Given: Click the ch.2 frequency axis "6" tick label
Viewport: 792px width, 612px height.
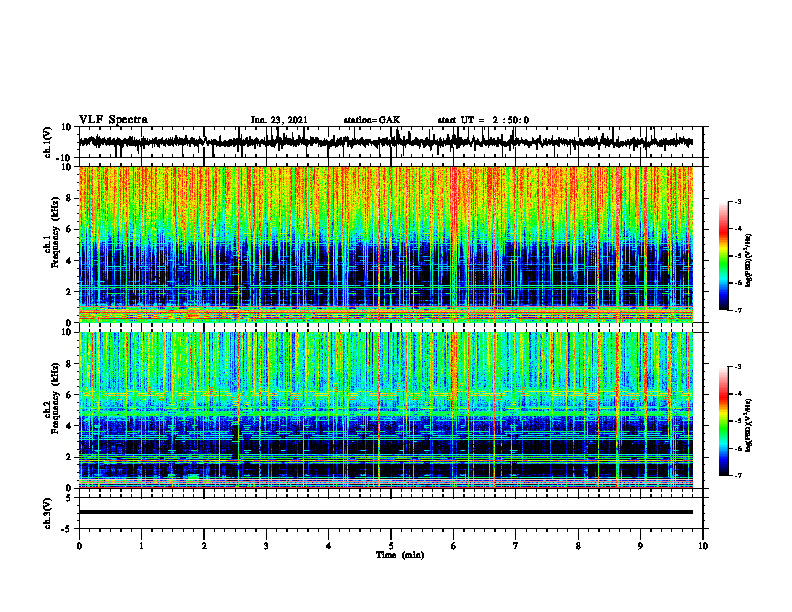Looking at the screenshot, I should pyautogui.click(x=69, y=395).
